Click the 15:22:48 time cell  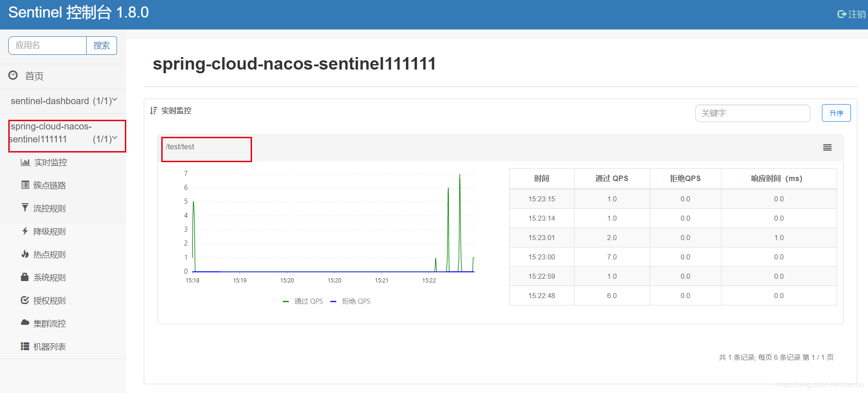click(x=542, y=296)
